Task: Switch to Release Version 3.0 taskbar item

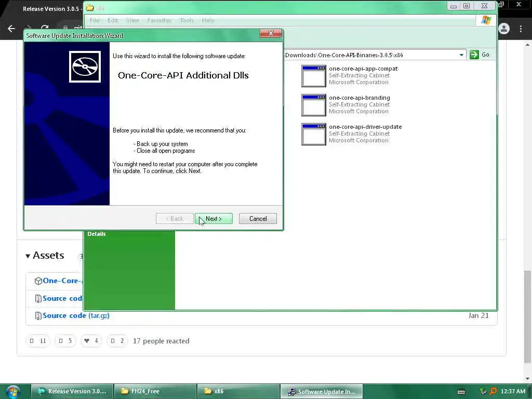Action: tap(72, 391)
